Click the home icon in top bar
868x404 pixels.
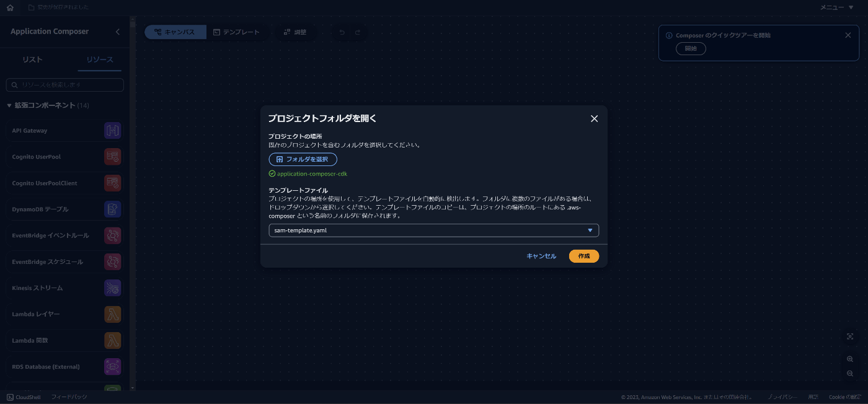pos(9,7)
